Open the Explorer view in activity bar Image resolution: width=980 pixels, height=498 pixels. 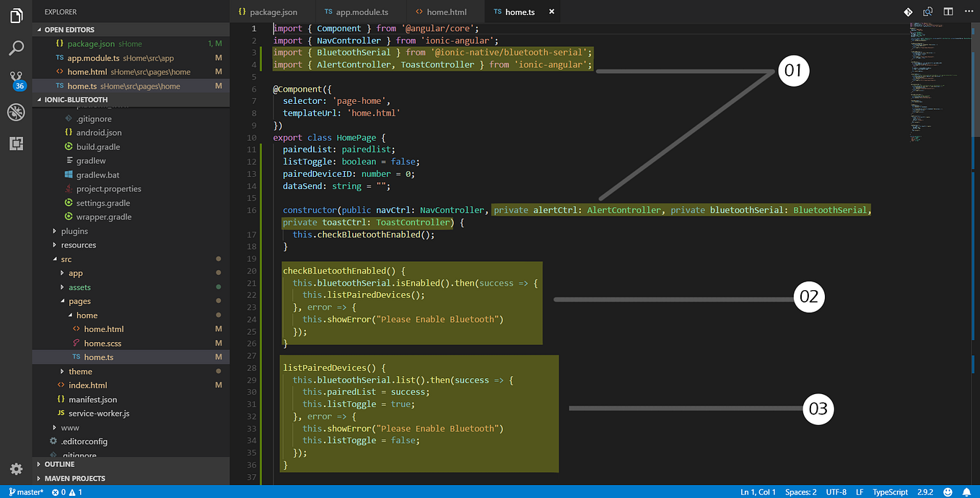coord(16,15)
